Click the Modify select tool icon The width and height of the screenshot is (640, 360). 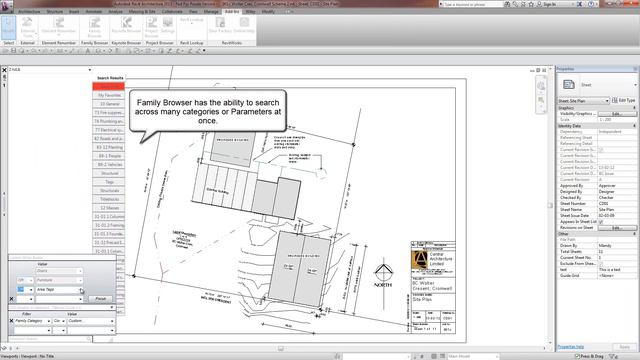click(x=8, y=27)
